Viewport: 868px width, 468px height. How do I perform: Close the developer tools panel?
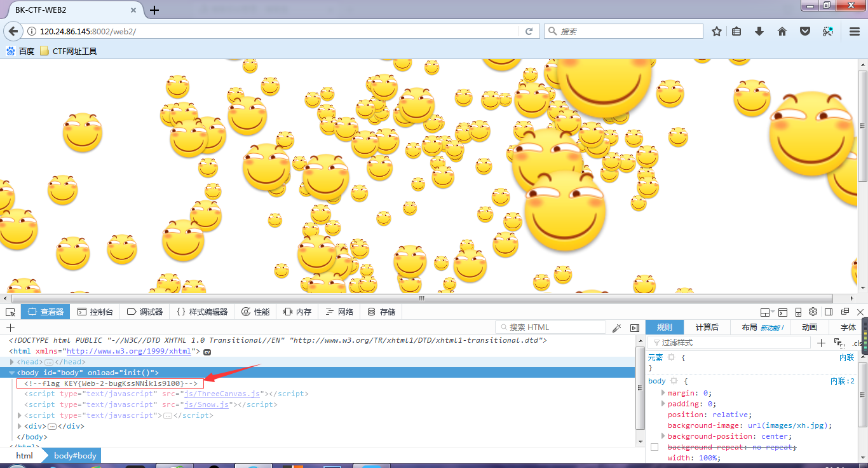click(x=860, y=312)
